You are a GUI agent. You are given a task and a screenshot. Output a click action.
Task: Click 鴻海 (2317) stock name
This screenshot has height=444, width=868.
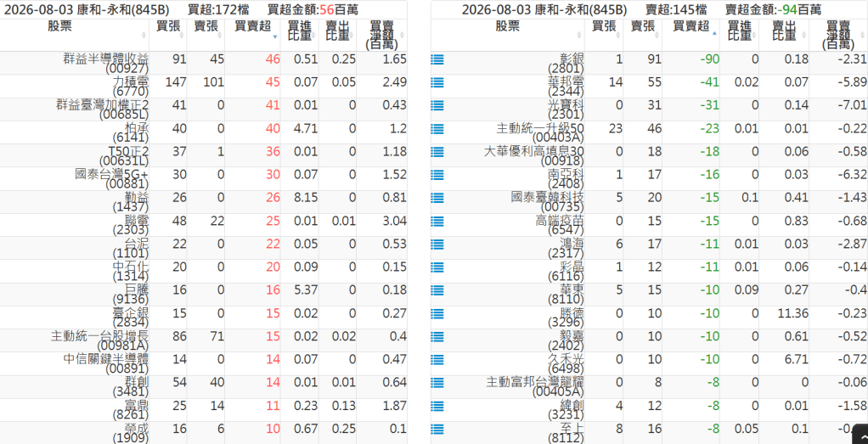coord(566,249)
